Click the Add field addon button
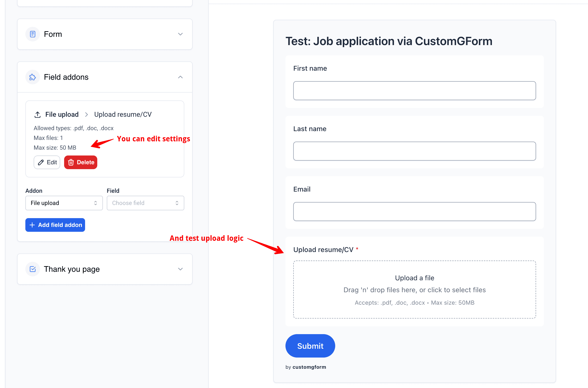This screenshot has height=388, width=588. point(55,225)
